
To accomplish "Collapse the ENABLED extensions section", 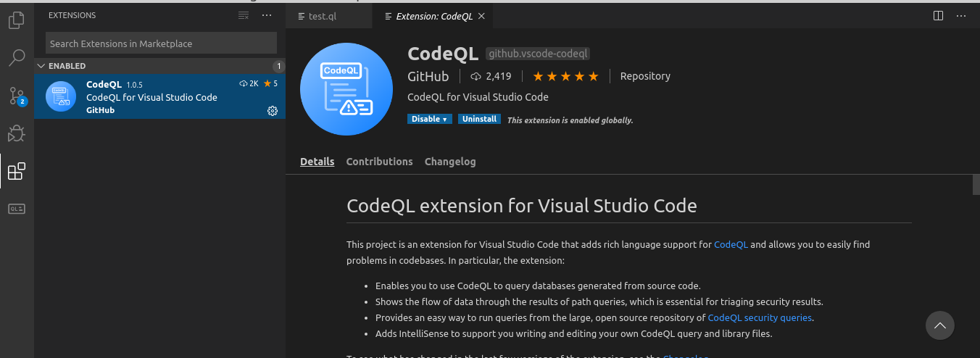I will pyautogui.click(x=41, y=66).
